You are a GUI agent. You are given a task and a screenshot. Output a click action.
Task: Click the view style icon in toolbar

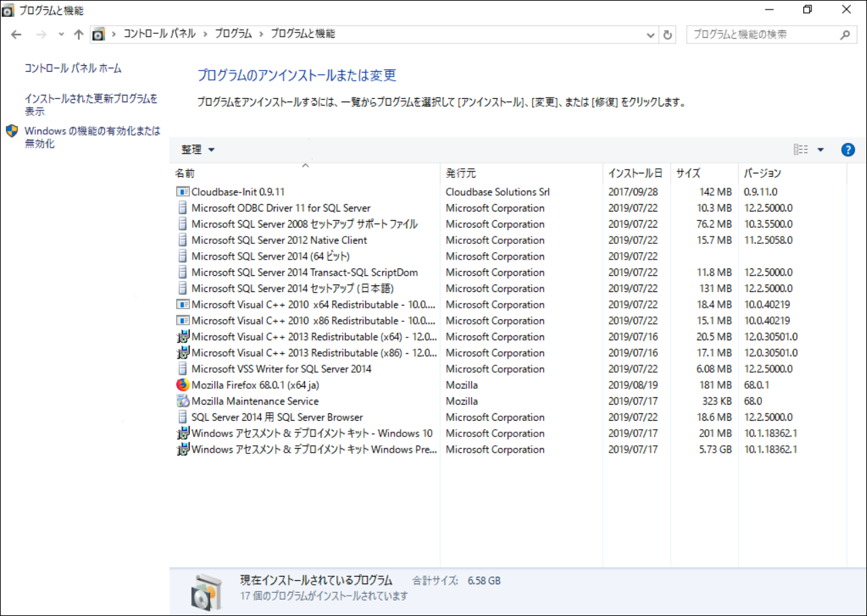(801, 150)
